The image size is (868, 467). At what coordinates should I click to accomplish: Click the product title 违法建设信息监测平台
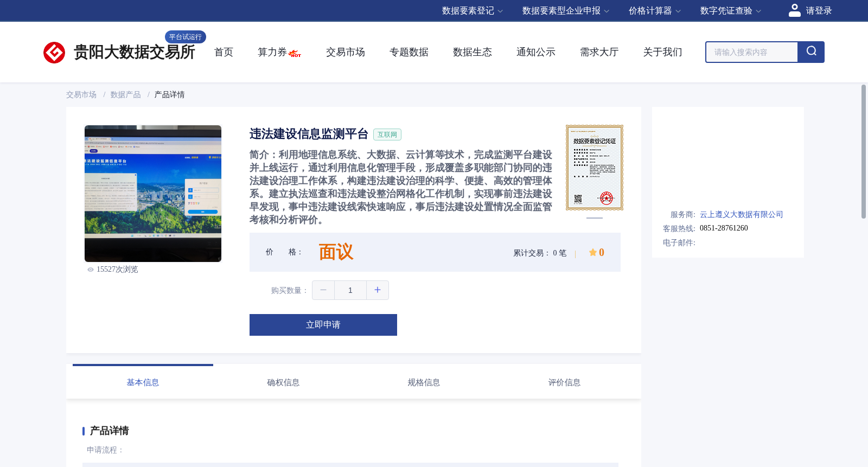tap(309, 134)
